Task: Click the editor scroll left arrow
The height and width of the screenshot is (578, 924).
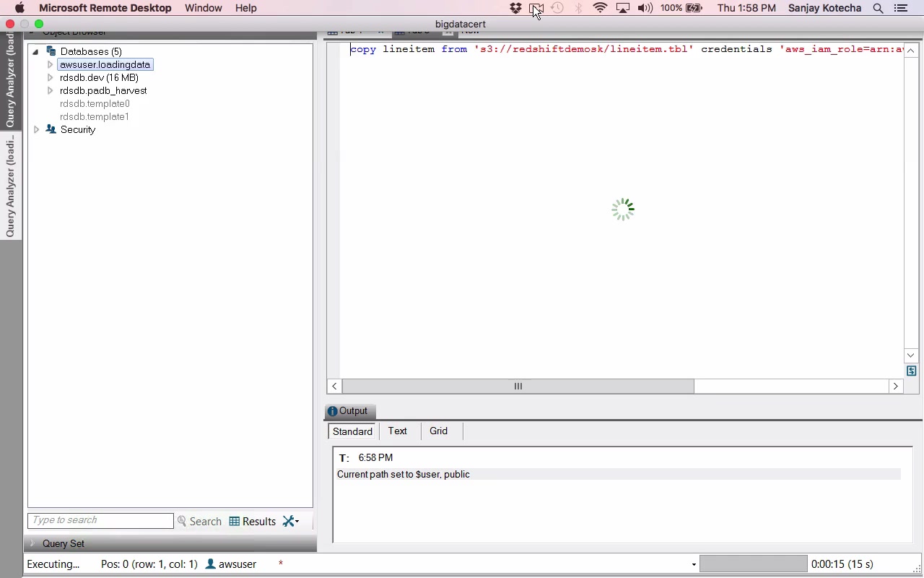Action: pyautogui.click(x=334, y=387)
